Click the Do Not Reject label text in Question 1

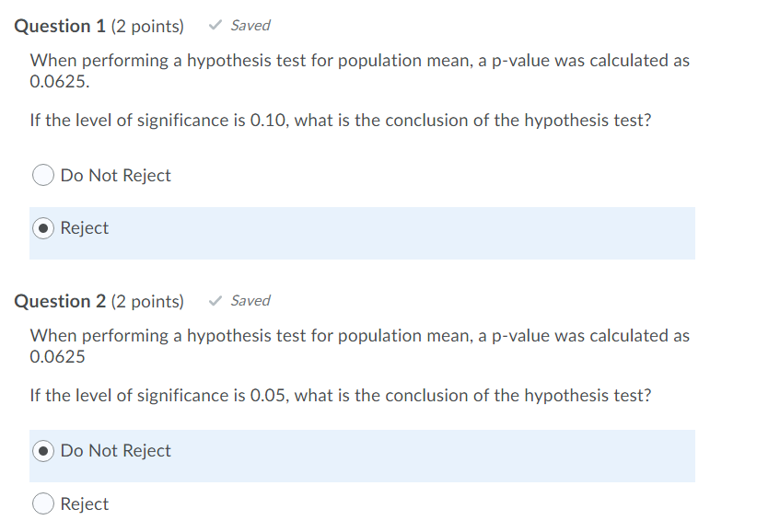(116, 176)
